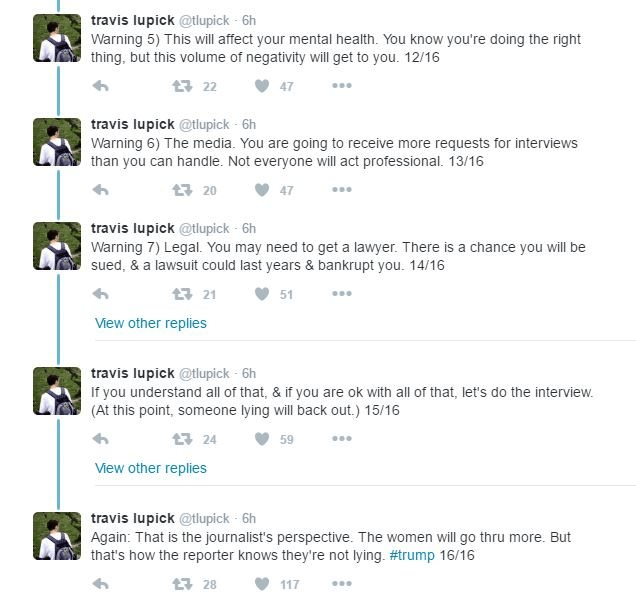Open the 6h timestamp of the Warning 7 tweet

(x=249, y=228)
